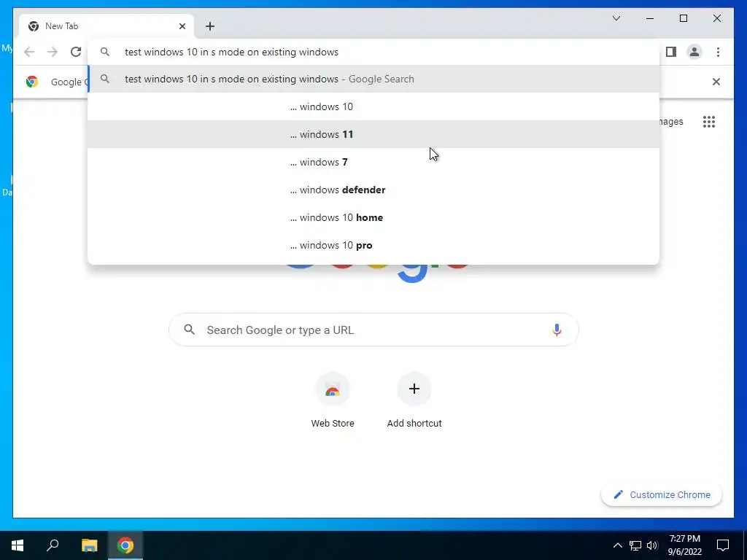
Task: Open tab search chevron in title bar
Action: coord(616,18)
